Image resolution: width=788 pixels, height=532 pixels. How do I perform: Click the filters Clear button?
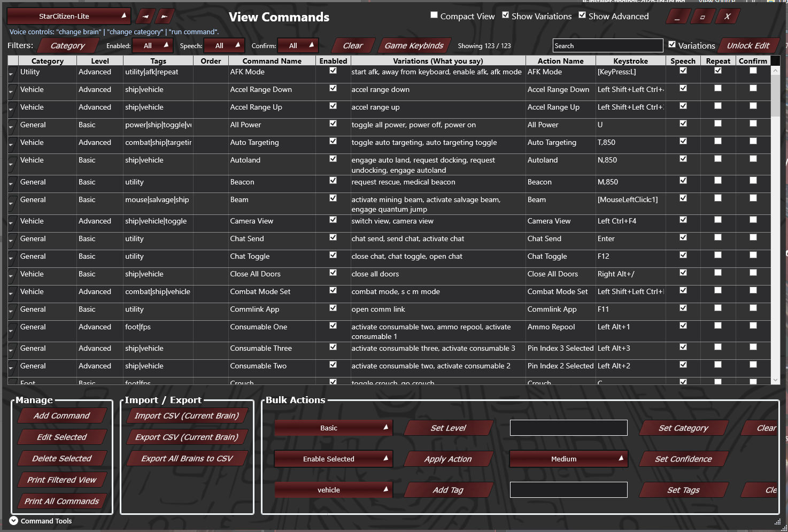(353, 45)
